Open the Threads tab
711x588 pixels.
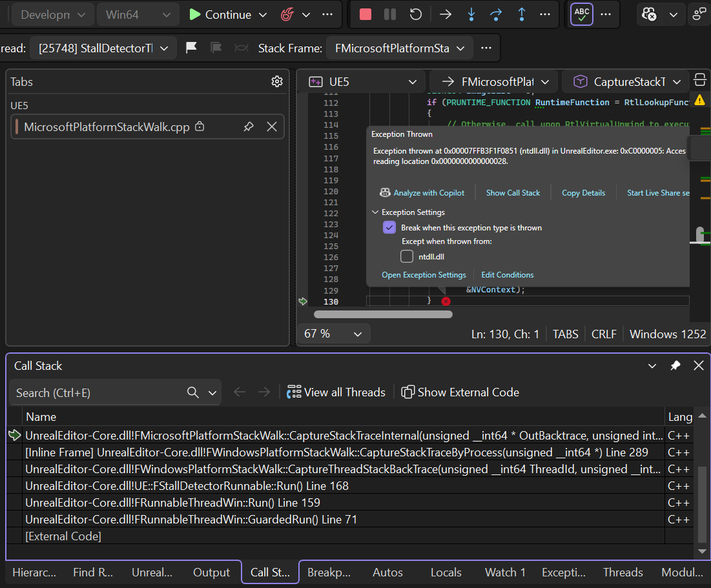tap(623, 572)
